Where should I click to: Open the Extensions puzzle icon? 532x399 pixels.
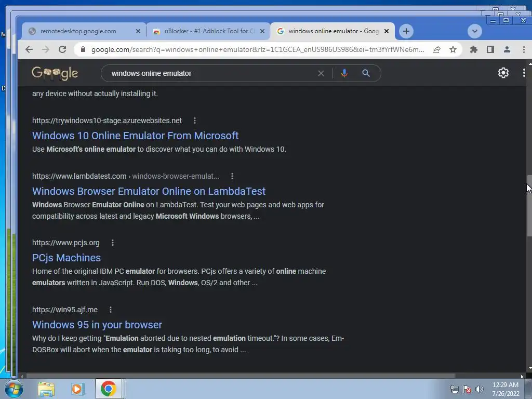[474, 49]
